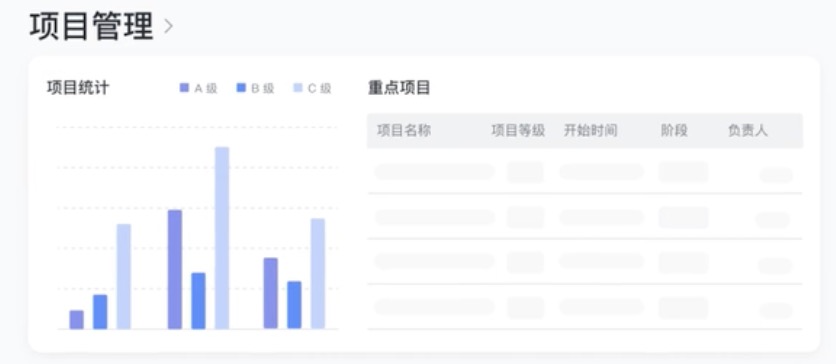
Task: Select the tallest C 级 bar in chart
Action: click(222, 238)
